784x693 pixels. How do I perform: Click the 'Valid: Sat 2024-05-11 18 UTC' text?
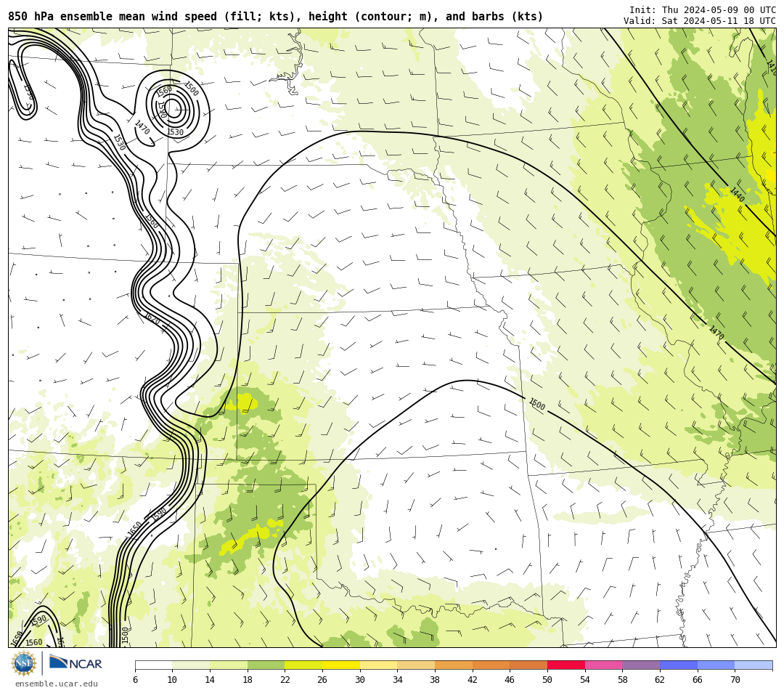pos(700,21)
